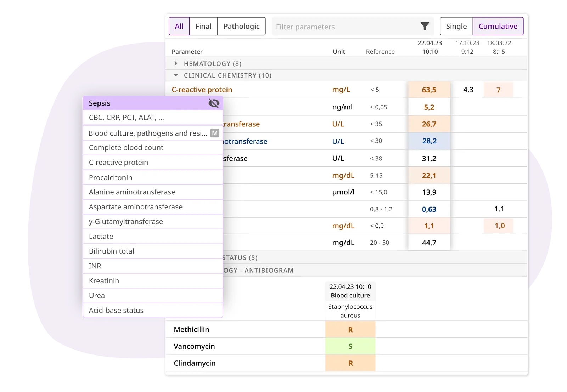Select Alanine aminotransferase in Sepsis list
This screenshot has height=392, width=567.
coord(153,192)
